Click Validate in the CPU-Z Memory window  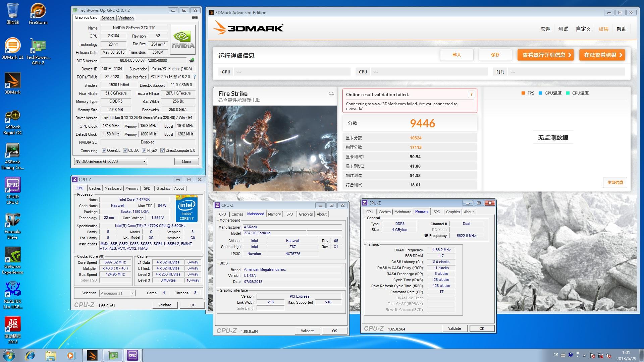coord(454,328)
